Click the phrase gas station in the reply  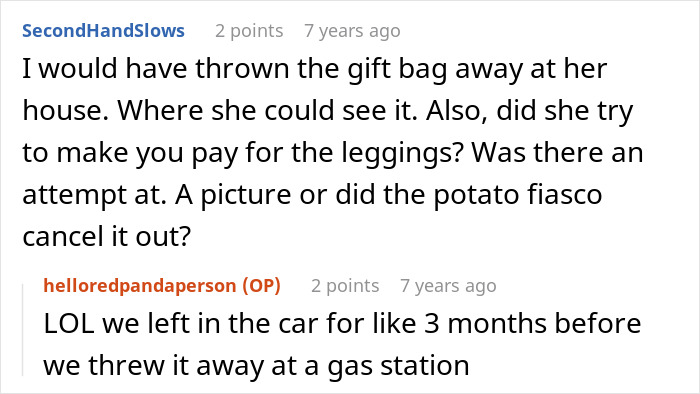point(398,366)
